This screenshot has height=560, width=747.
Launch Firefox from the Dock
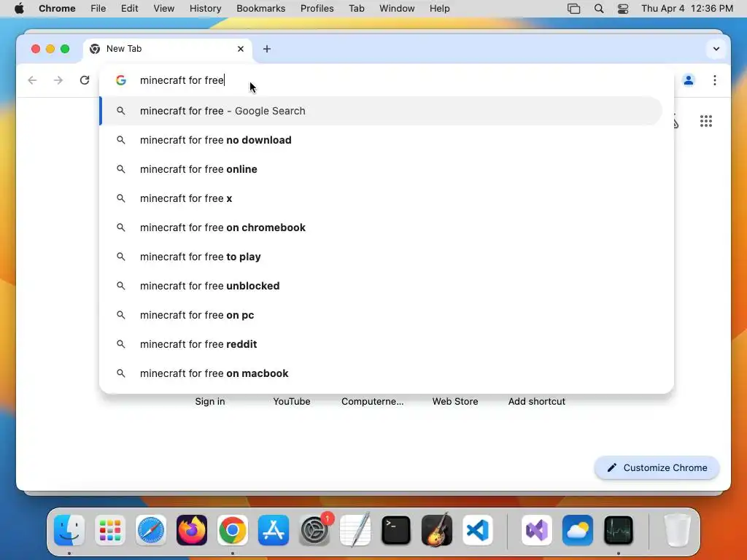(x=192, y=530)
